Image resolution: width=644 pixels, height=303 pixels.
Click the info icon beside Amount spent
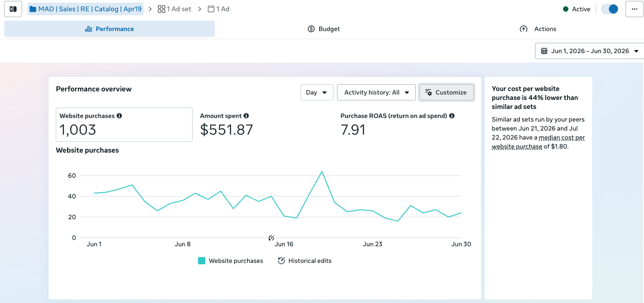click(x=246, y=116)
